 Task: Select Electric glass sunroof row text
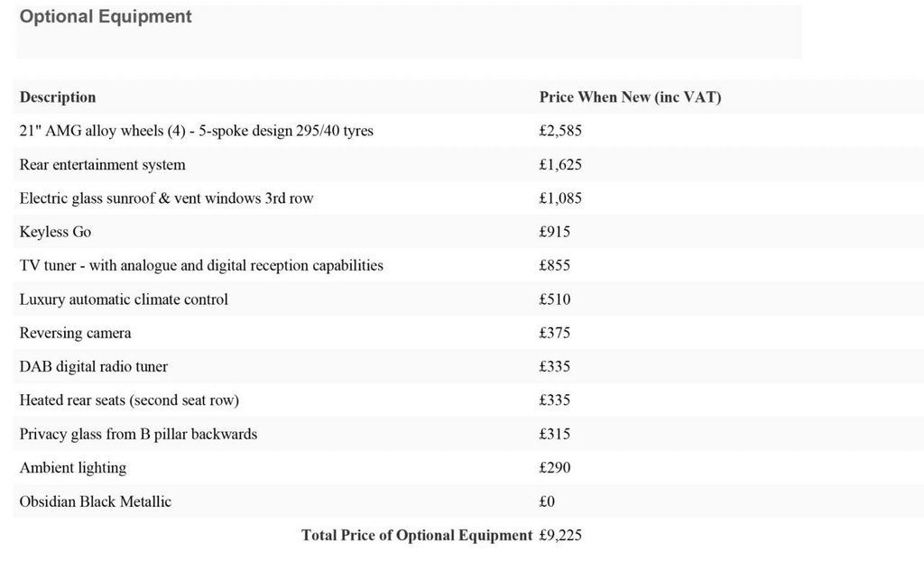pyautogui.click(x=166, y=198)
